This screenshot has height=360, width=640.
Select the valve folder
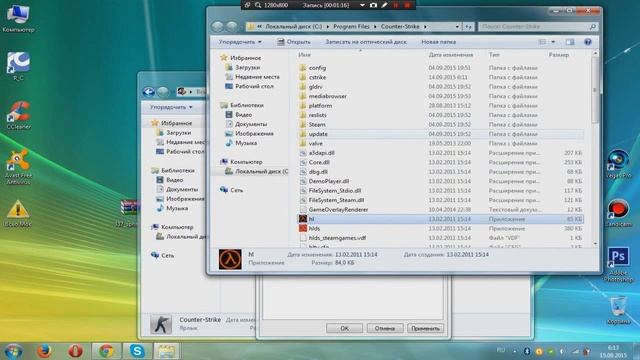tap(316, 143)
